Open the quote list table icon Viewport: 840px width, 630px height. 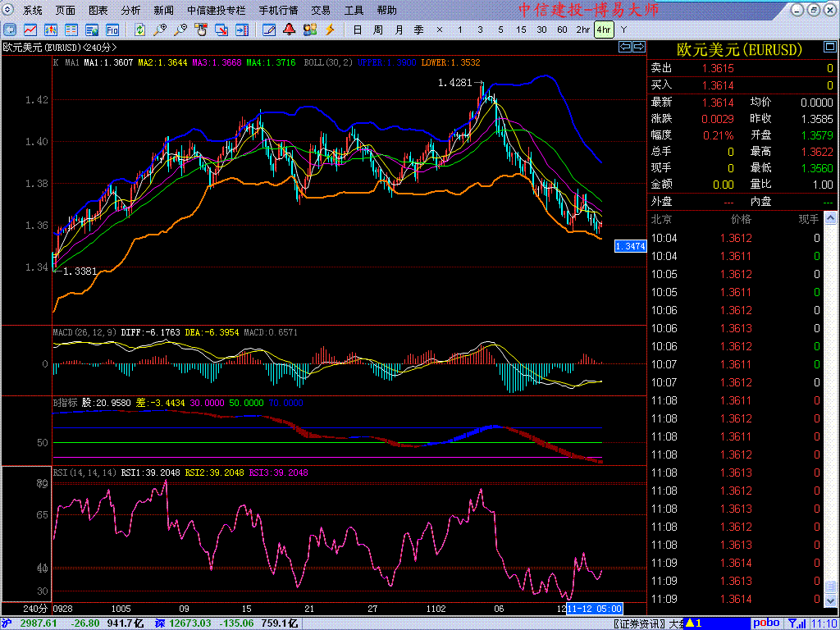point(71,30)
